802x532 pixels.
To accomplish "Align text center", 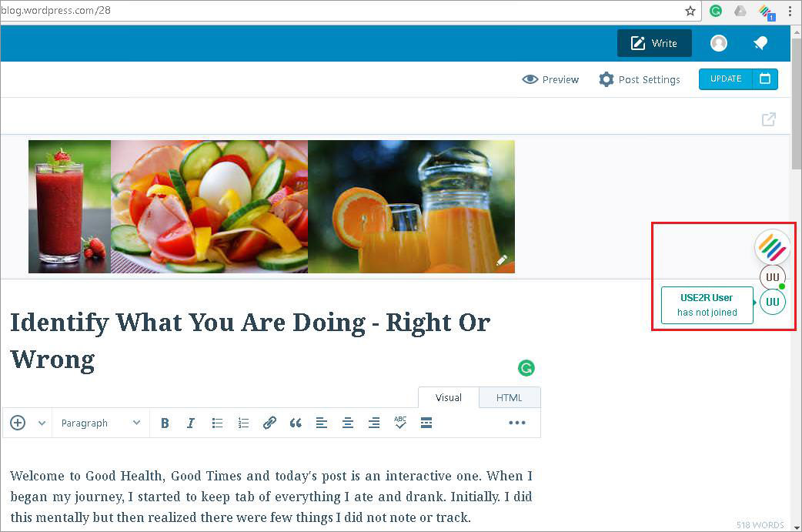I will (x=348, y=423).
